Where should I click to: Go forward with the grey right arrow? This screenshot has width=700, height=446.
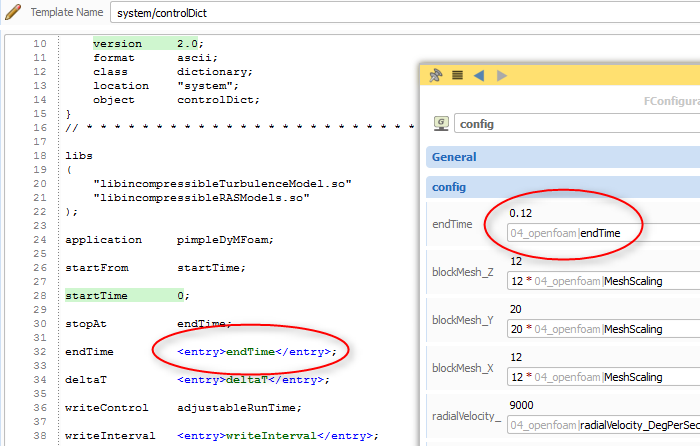click(502, 75)
